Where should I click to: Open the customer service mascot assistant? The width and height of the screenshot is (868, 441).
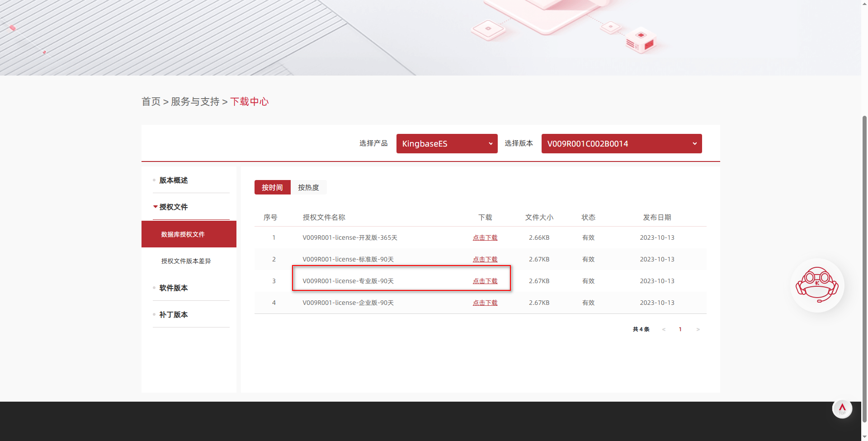[817, 285]
